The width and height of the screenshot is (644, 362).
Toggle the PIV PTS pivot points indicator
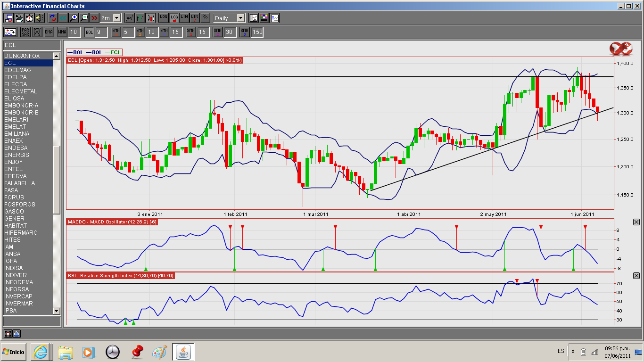[x=37, y=32]
